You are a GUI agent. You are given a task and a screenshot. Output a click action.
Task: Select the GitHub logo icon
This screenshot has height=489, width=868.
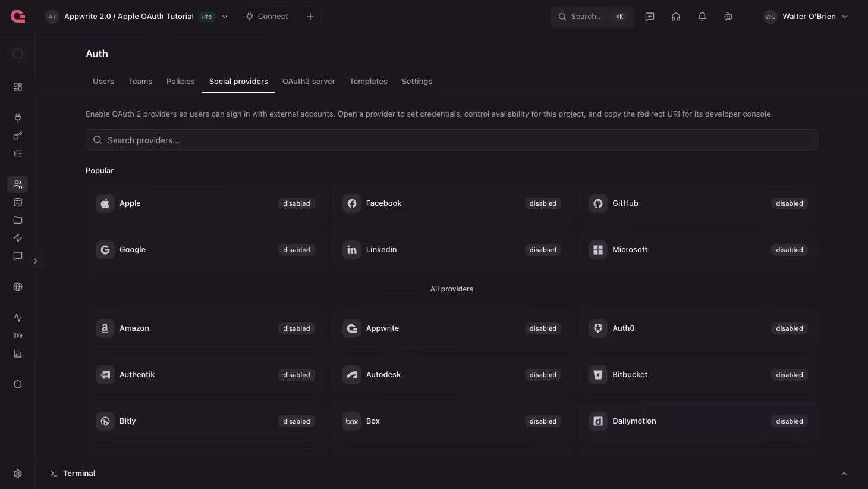coord(598,203)
